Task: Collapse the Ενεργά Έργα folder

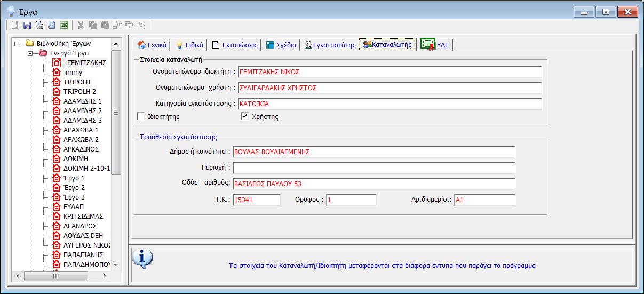Action: (30, 53)
